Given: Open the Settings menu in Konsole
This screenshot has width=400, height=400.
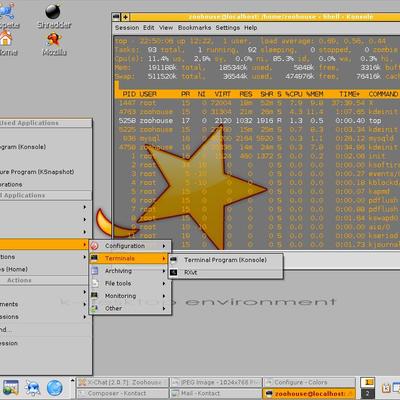Looking at the screenshot, I should (x=228, y=28).
